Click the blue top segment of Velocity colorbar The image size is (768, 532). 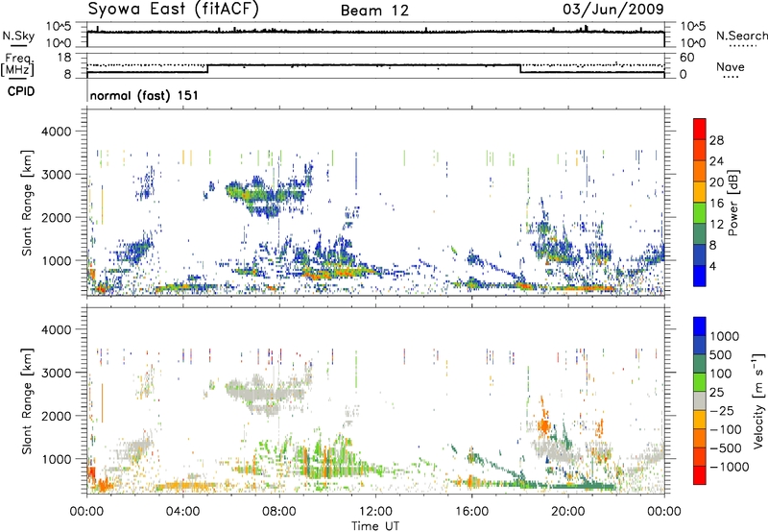[700, 326]
